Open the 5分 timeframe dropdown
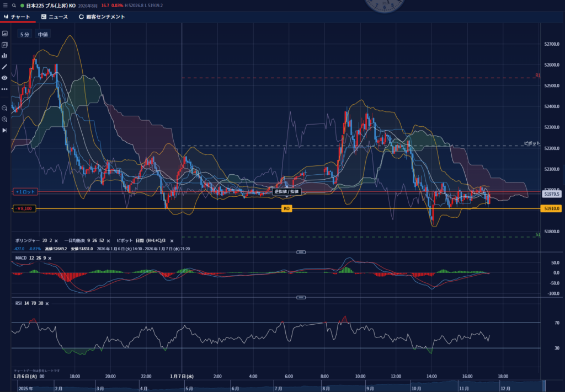 tap(24, 34)
